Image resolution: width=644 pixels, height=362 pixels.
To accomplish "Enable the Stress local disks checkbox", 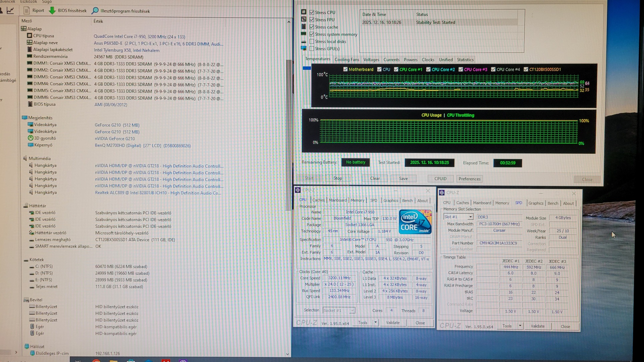I will point(312,41).
